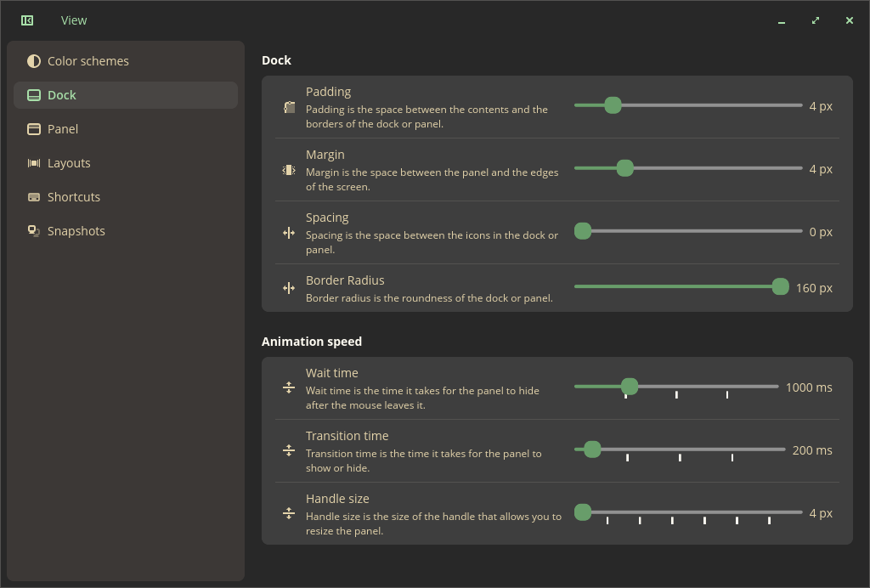
Task: Click the Panel icon in sidebar
Action: (x=34, y=129)
